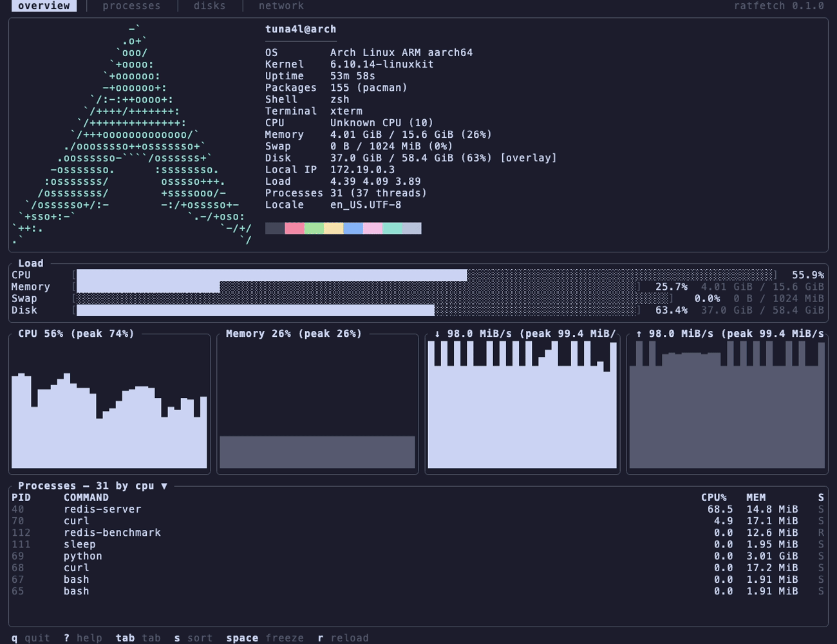Click the Load averages 4.39 4.09 3.89

(375, 182)
